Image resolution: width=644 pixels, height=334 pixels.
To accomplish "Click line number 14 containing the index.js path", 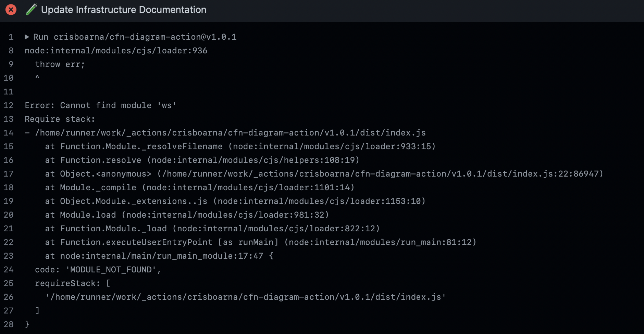I will [9, 133].
